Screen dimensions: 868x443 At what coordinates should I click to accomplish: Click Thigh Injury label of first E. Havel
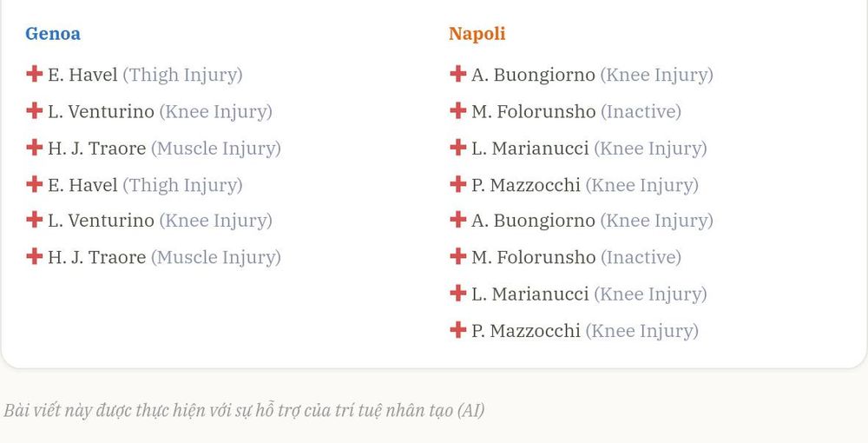(x=182, y=76)
